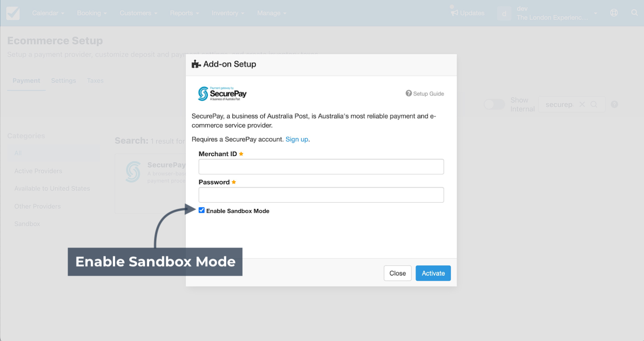
Task: Click the SecurePay card swirl logo
Action: [x=133, y=172]
